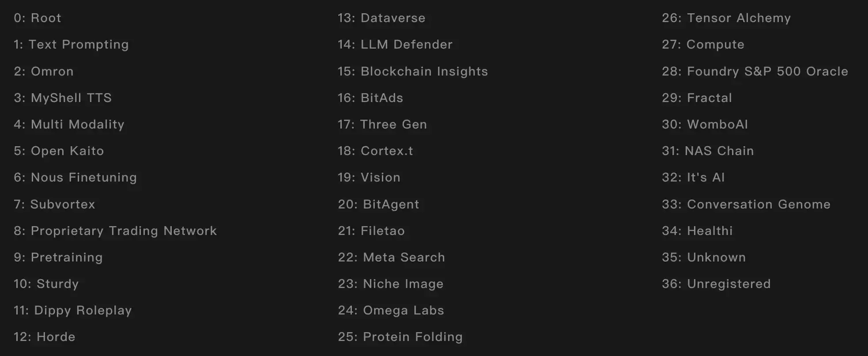Screen dimensions: 868x356
Task: Select 33: Conversation Genome subnet
Action: tap(746, 205)
